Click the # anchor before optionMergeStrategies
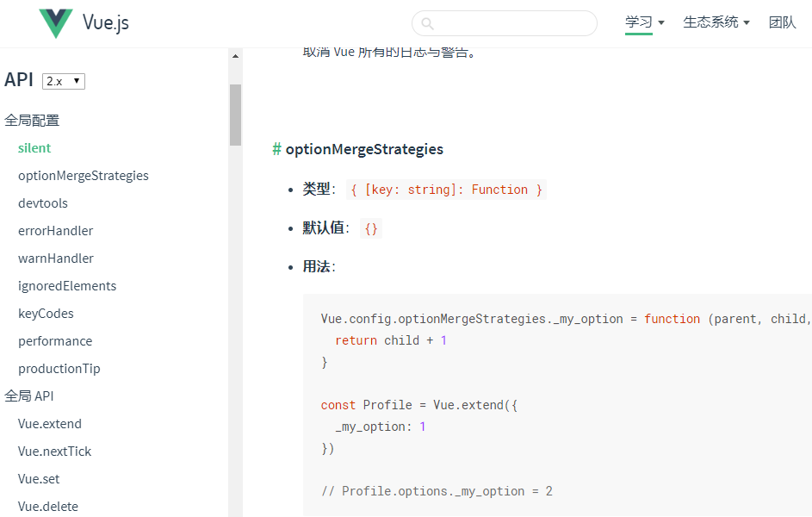The height and width of the screenshot is (517, 812). point(276,149)
